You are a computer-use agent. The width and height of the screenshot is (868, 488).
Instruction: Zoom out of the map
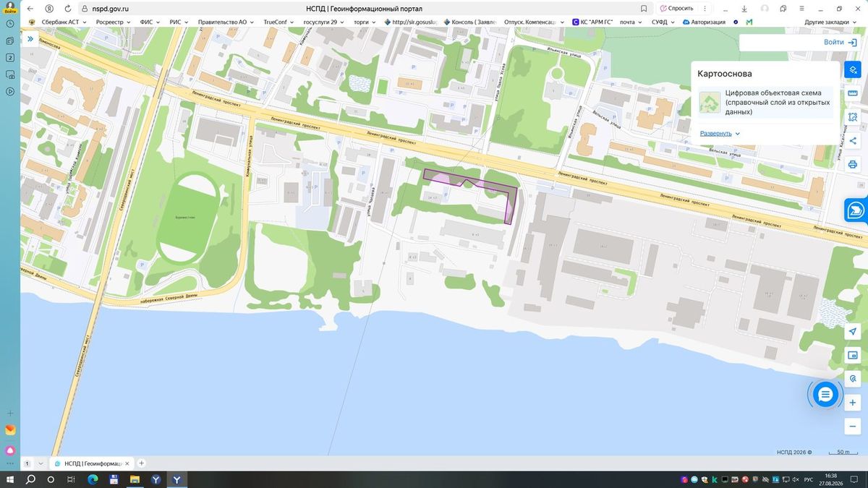point(853,427)
